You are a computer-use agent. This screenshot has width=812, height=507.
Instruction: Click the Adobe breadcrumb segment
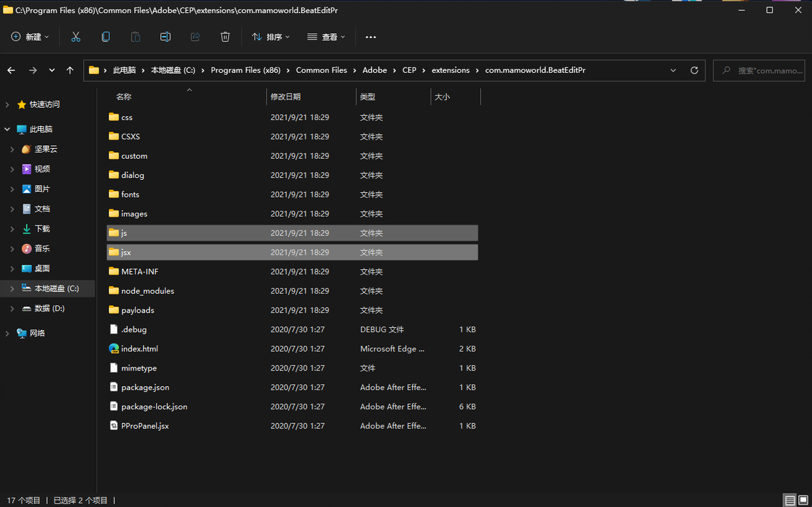[x=375, y=70]
